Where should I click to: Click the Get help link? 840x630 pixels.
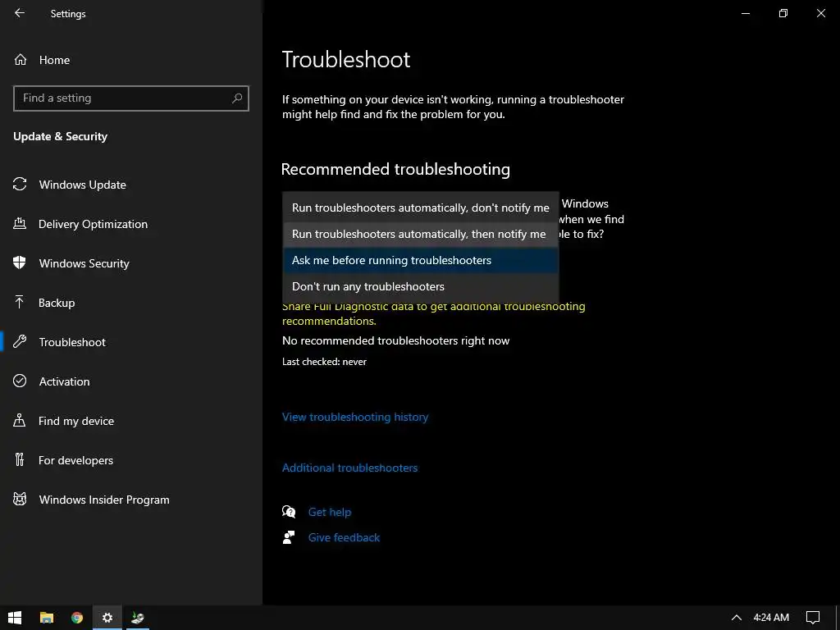(x=330, y=512)
